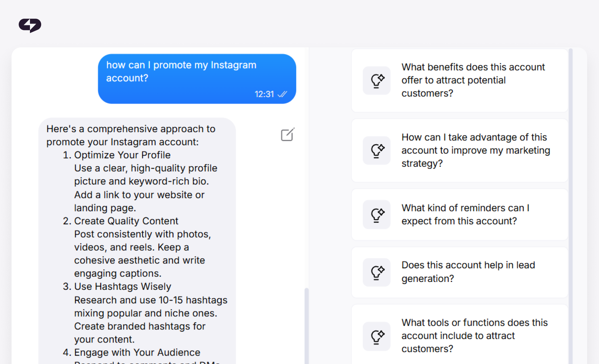Choose 'What tools or functions' suggestion card
The height and width of the screenshot is (364, 599).
coord(460,335)
